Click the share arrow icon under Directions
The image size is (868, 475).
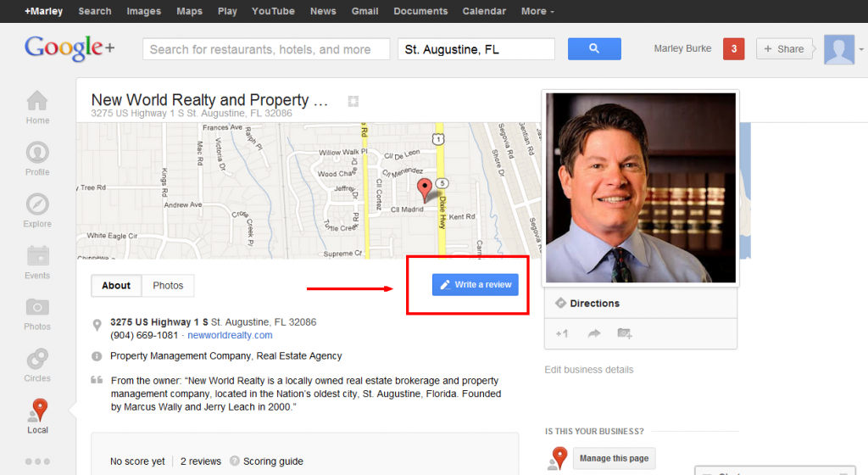[594, 333]
